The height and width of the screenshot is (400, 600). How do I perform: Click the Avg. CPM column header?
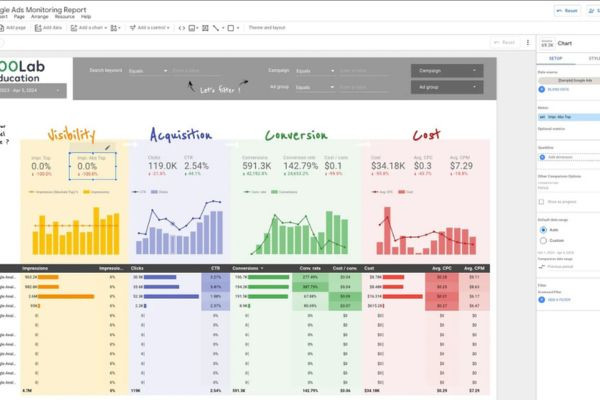tap(474, 268)
